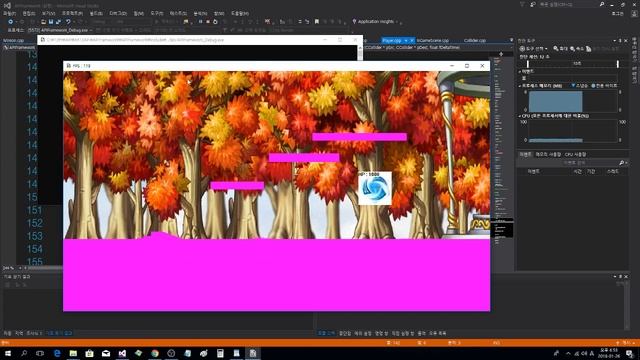Viewport: 640px width, 360px height.
Task: Open Microsoft Edge from the taskbar
Action: tap(57, 353)
